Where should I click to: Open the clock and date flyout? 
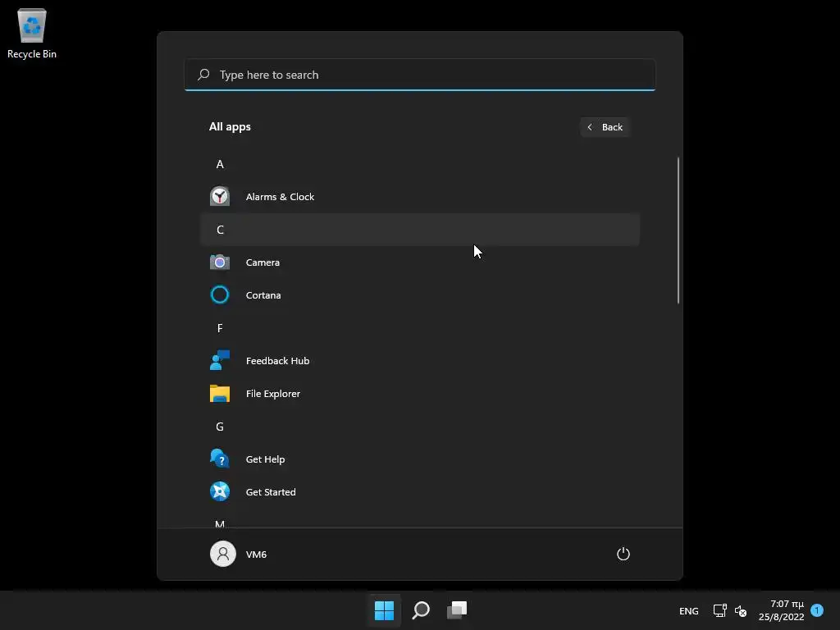pyautogui.click(x=782, y=610)
